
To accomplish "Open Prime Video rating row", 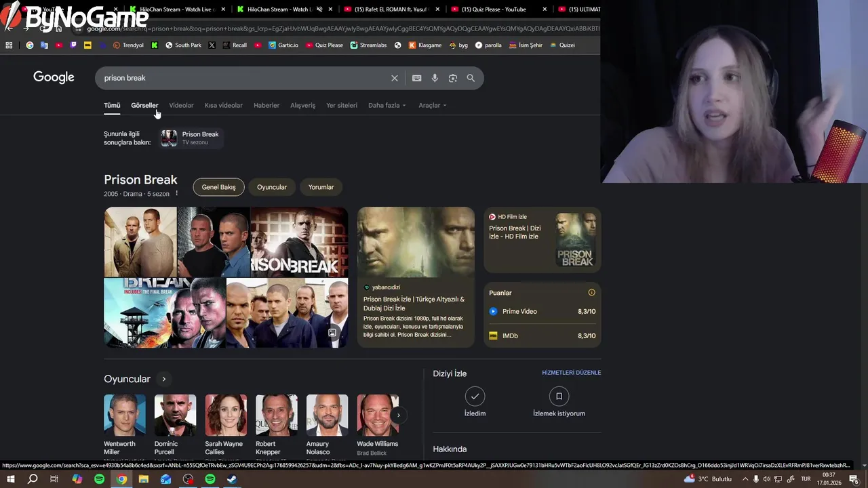I will click(x=542, y=311).
